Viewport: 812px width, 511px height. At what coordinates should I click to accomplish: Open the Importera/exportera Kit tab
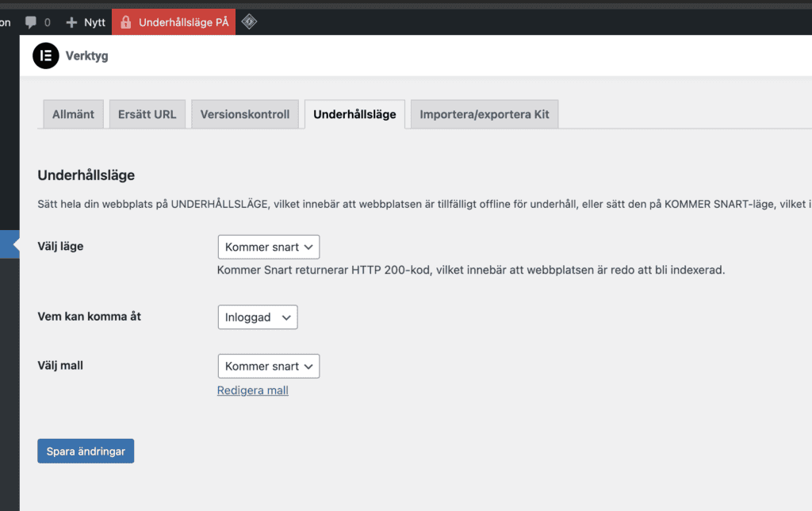coord(485,114)
